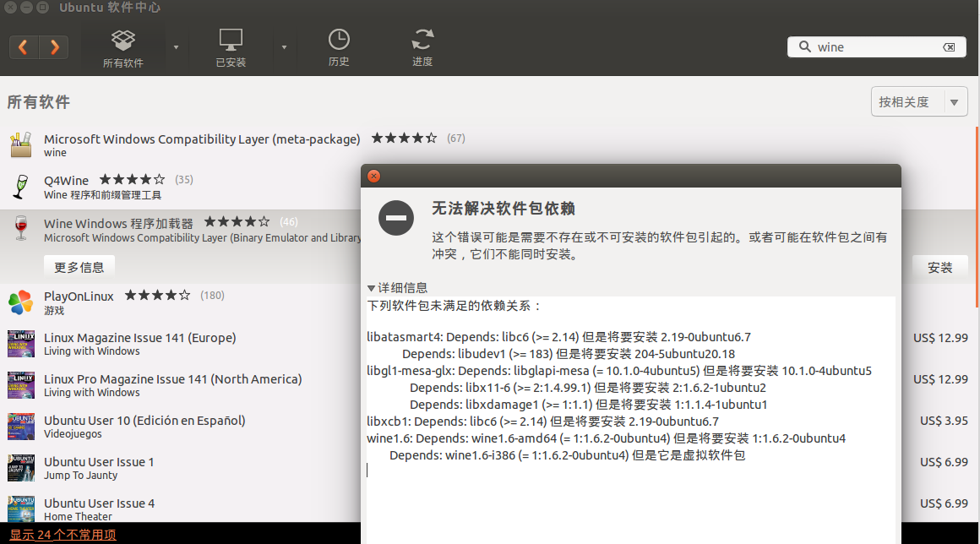Click the libx11-6 dependency line

(x=587, y=387)
